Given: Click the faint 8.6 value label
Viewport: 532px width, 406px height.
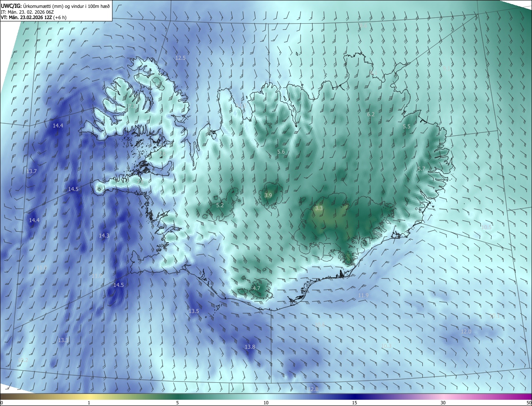Looking at the screenshot, I should 363,26.
